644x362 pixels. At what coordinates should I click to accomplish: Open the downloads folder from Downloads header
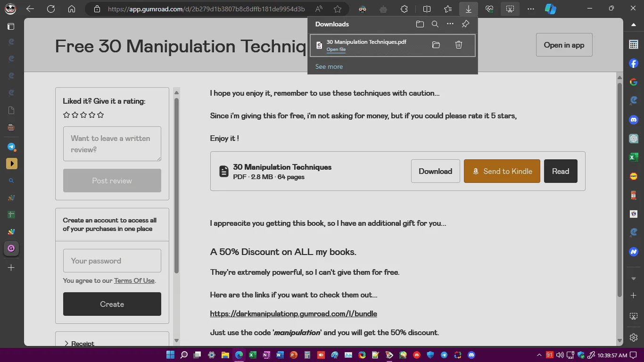pos(420,24)
